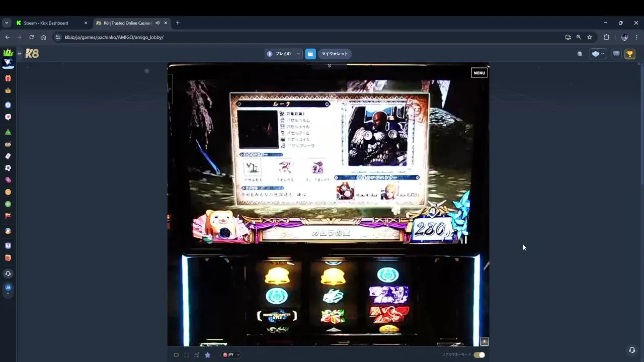Open the browser extensions puzzle icon
The image size is (644, 362).
[x=606, y=37]
